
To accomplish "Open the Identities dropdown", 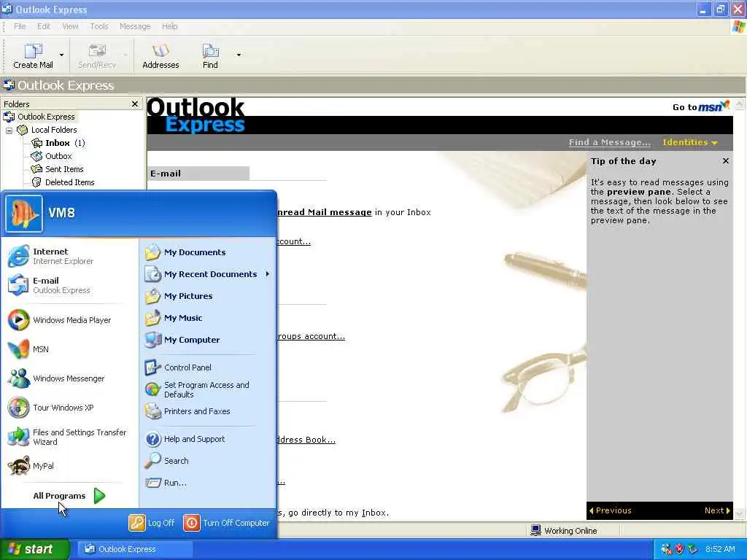I will [x=689, y=142].
